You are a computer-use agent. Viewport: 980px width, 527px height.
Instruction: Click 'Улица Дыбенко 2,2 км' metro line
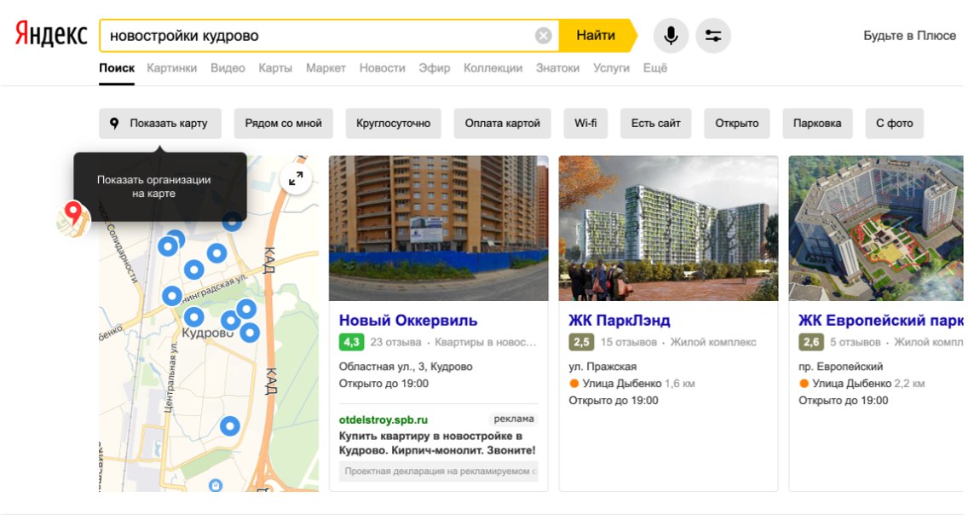click(x=862, y=383)
